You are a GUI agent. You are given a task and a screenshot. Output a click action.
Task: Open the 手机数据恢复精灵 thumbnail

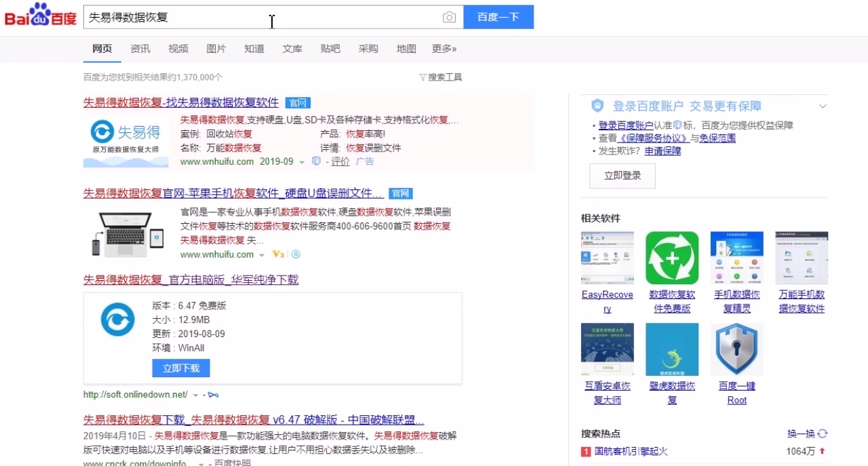pyautogui.click(x=737, y=258)
